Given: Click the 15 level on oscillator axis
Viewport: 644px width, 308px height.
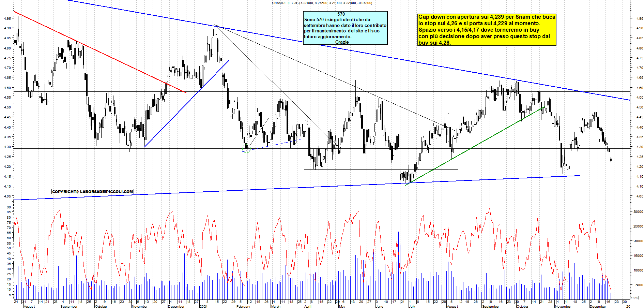Looking at the screenshot, I should pyautogui.click(x=9, y=284).
